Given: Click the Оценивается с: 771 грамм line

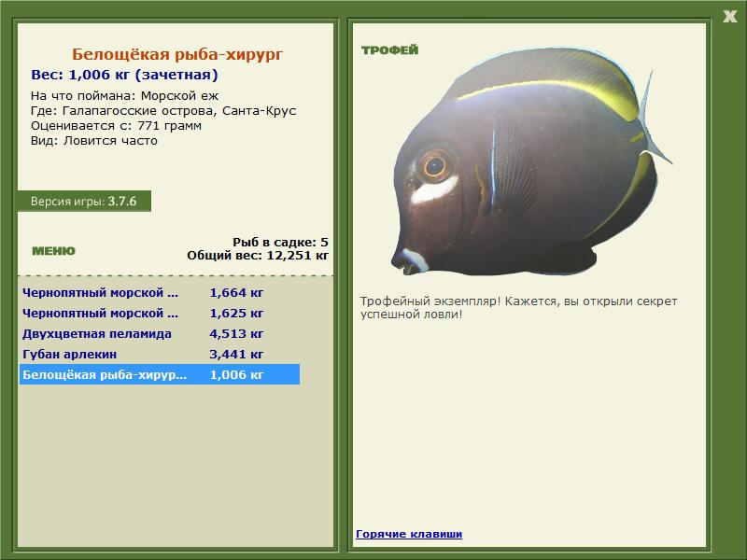Looking at the screenshot, I should click(116, 126).
